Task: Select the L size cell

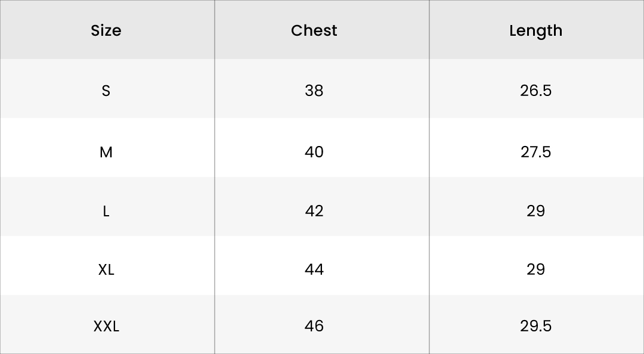Action: pos(106,211)
